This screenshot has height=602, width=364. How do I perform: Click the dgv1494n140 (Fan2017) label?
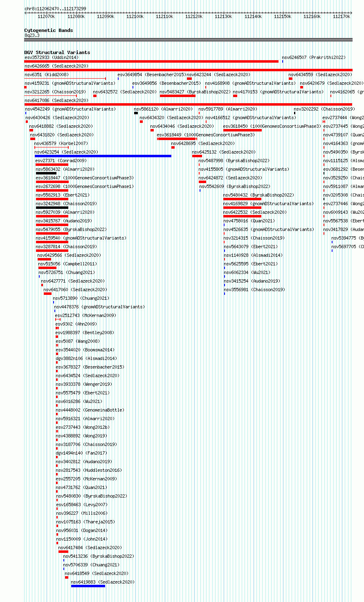(x=81, y=453)
